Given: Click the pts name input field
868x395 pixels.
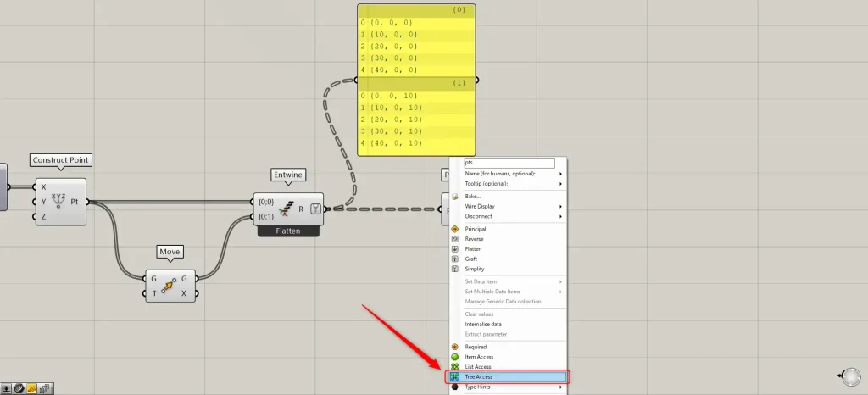Looking at the screenshot, I should point(509,163).
